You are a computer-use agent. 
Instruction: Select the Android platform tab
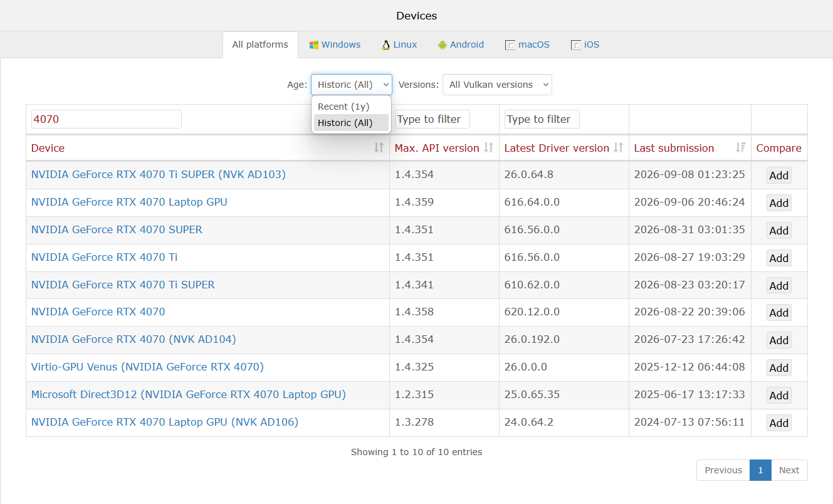point(461,45)
